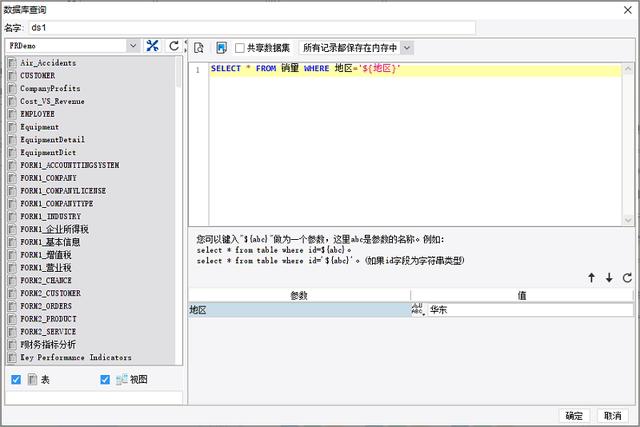640x427 pixels.
Task: Uncheck the 表 checkbox
Action: 16,380
